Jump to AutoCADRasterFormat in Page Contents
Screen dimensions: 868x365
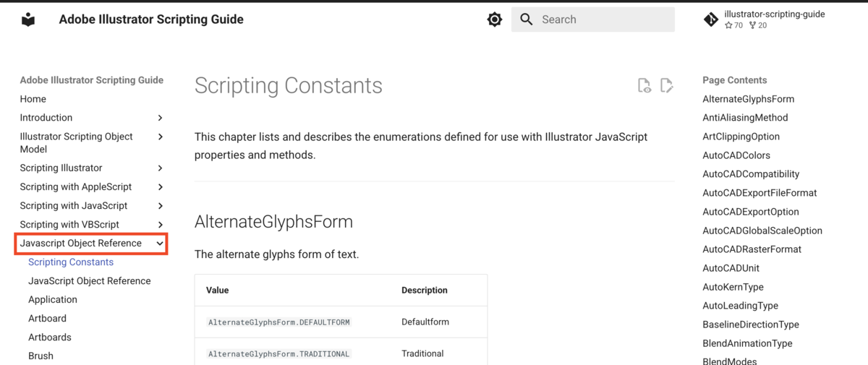pos(752,249)
